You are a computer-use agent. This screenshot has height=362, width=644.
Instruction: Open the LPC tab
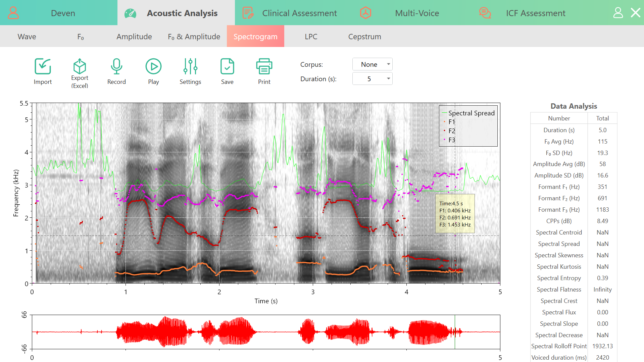pos(311,37)
